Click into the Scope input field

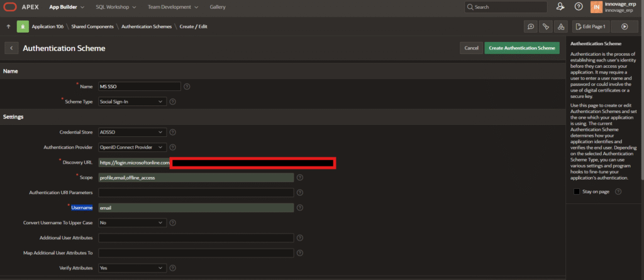pos(196,178)
